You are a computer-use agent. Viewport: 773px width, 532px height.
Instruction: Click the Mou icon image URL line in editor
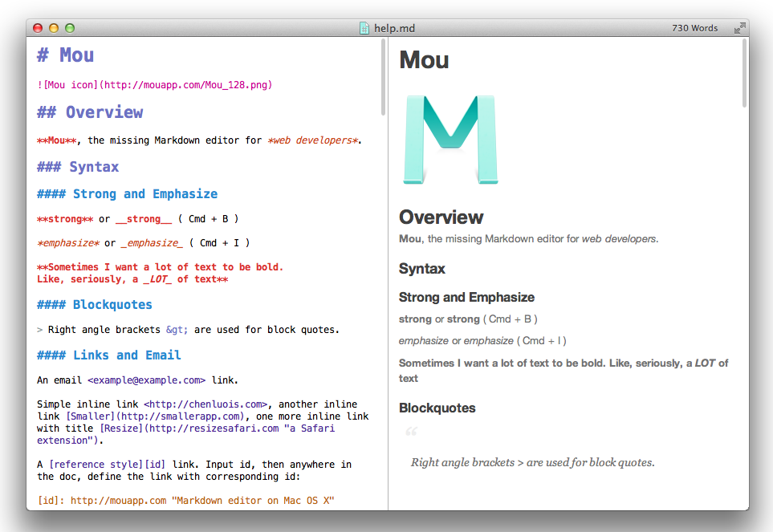coord(154,85)
